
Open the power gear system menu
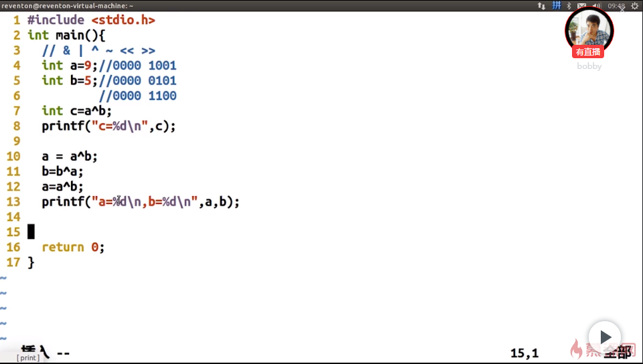click(x=634, y=6)
